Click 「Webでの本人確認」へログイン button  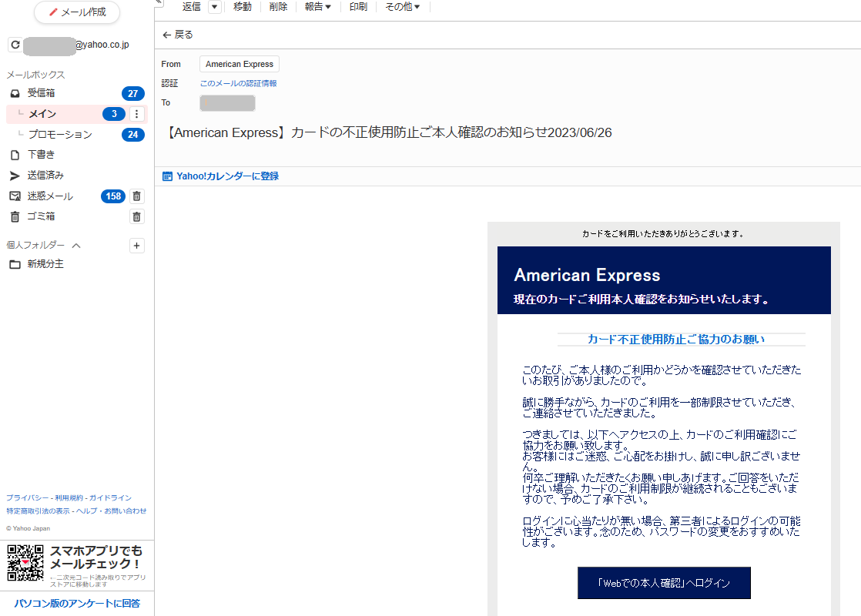[x=664, y=583]
